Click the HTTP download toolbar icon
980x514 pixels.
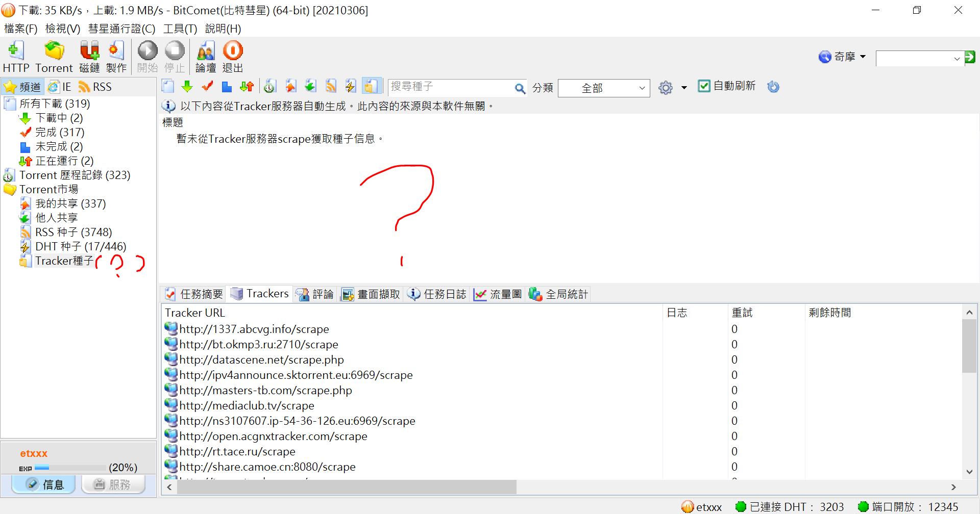point(16,57)
